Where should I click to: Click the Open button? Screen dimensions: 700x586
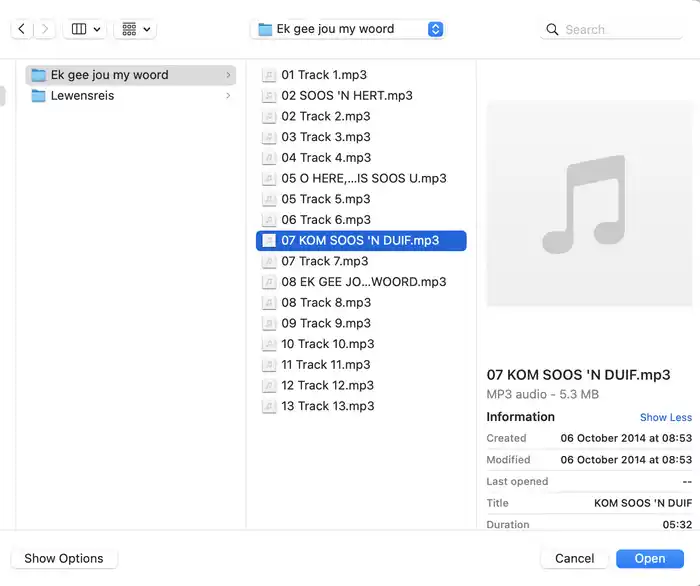[x=649, y=559]
